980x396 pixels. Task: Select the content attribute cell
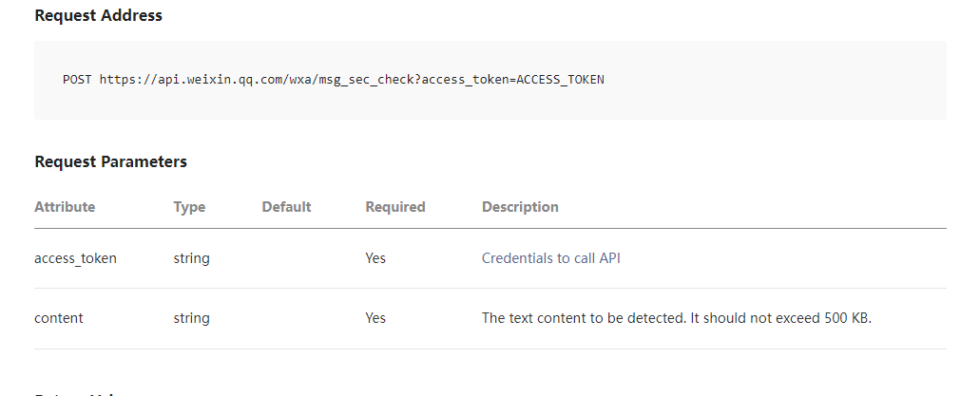coord(59,319)
